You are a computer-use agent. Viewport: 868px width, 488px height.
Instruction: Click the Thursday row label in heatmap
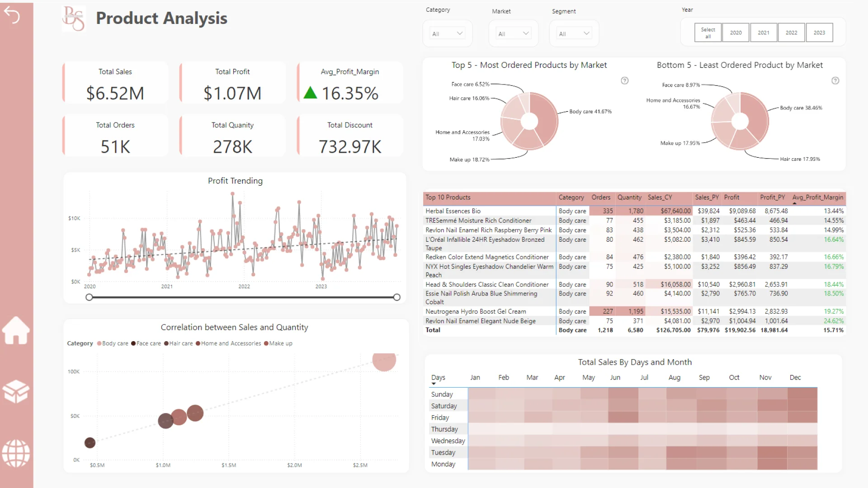pos(444,429)
